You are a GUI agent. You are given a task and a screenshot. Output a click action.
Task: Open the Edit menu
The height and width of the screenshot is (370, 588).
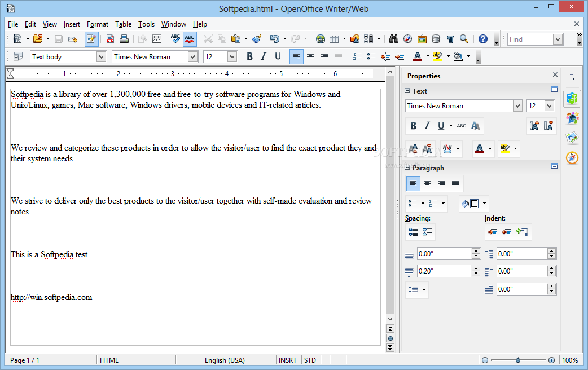point(30,24)
